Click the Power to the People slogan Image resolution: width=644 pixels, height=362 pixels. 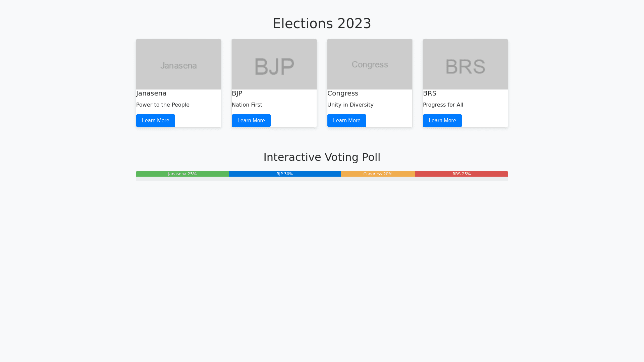pyautogui.click(x=163, y=105)
